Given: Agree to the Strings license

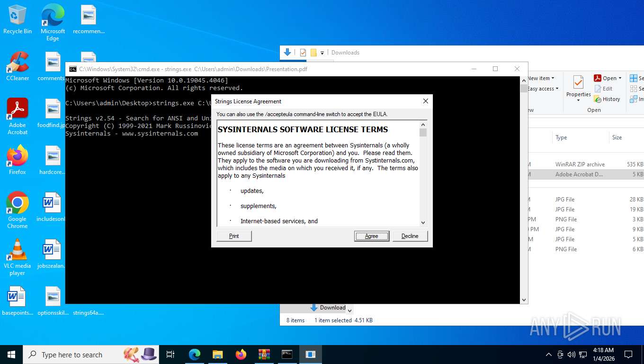Looking at the screenshot, I should pos(372,236).
